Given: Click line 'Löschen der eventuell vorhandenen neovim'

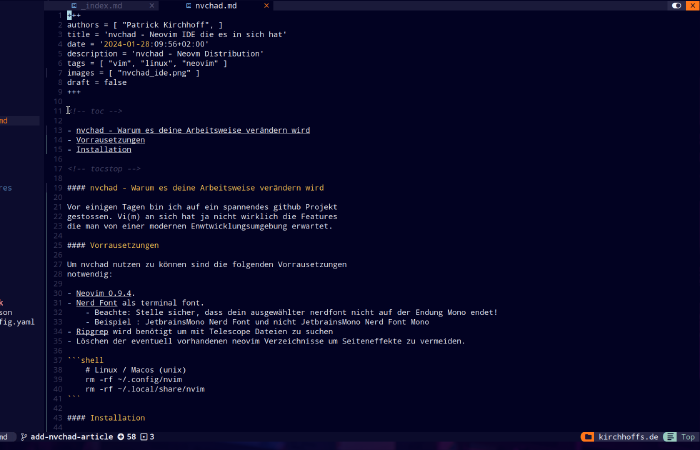Looking at the screenshot, I should coord(266,342).
